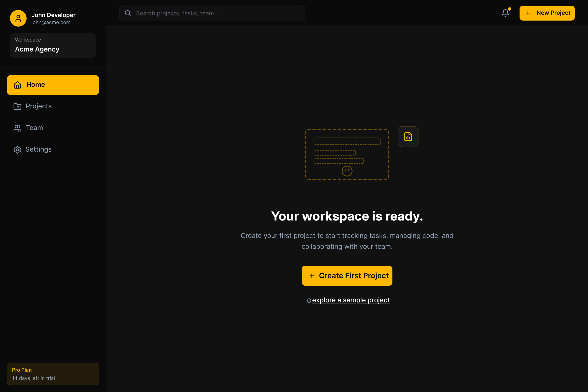
Task: Open the notifications bell
Action: coord(505,13)
